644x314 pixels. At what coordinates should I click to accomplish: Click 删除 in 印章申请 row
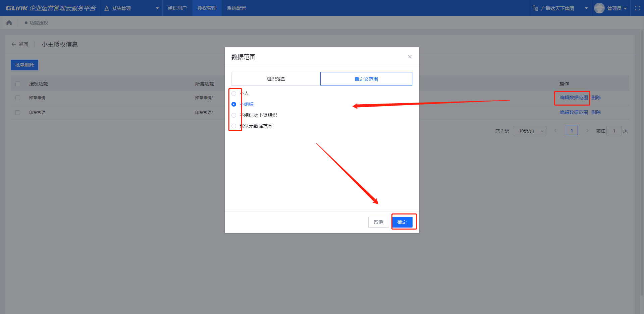click(x=596, y=98)
